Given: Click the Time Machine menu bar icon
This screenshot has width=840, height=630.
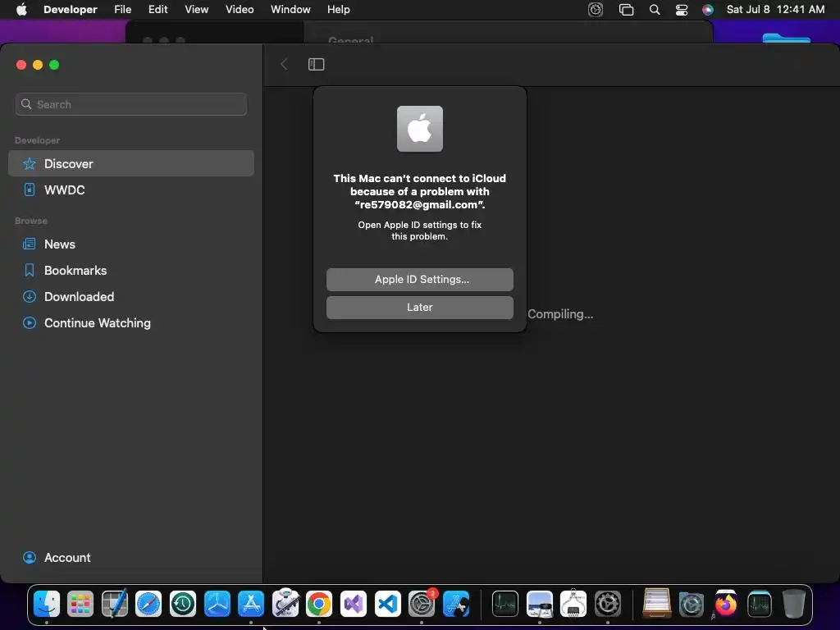Looking at the screenshot, I should coord(596,10).
